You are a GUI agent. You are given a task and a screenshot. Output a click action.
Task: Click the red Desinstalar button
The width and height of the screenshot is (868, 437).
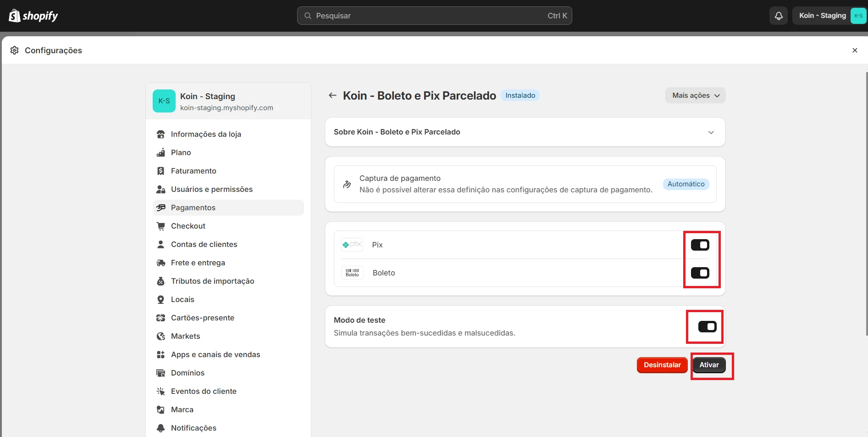(x=662, y=365)
